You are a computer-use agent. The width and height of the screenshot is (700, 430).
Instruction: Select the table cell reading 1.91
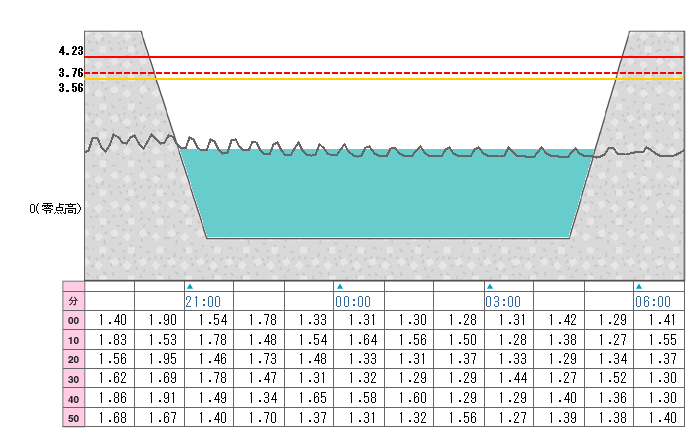pyautogui.click(x=159, y=398)
